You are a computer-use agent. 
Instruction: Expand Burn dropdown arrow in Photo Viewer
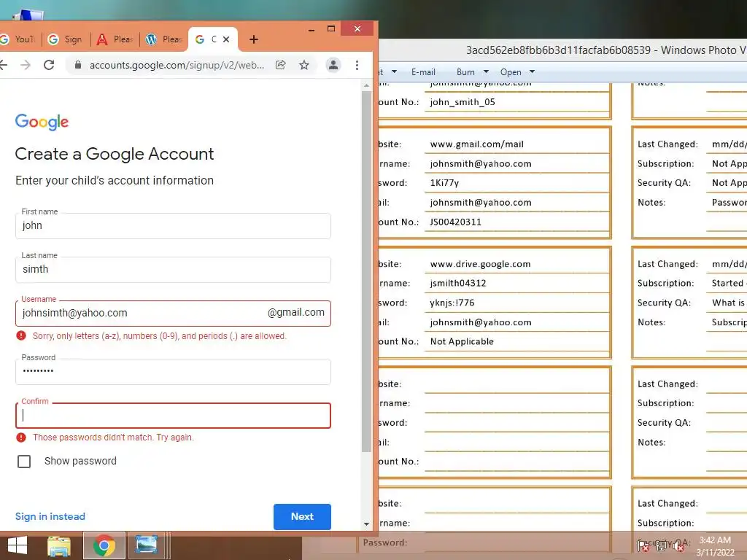486,72
